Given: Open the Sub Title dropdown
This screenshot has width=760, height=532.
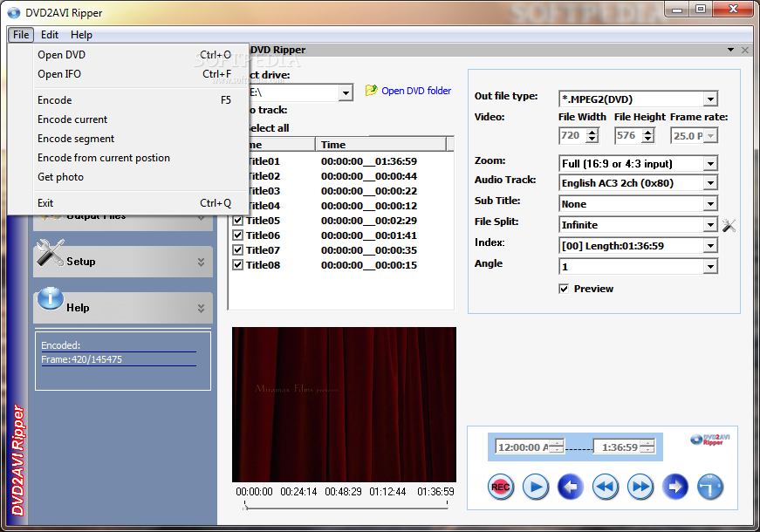Looking at the screenshot, I should (710, 204).
